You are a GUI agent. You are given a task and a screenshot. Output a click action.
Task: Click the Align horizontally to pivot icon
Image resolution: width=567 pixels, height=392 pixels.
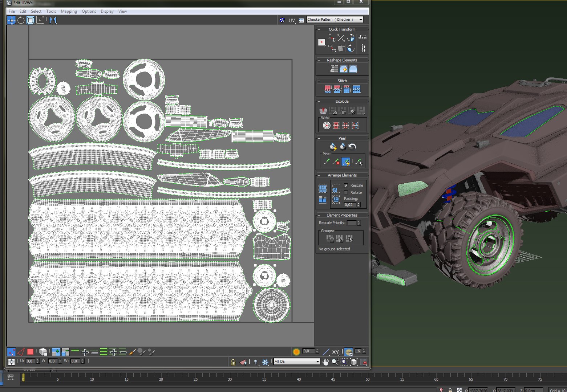[331, 38]
